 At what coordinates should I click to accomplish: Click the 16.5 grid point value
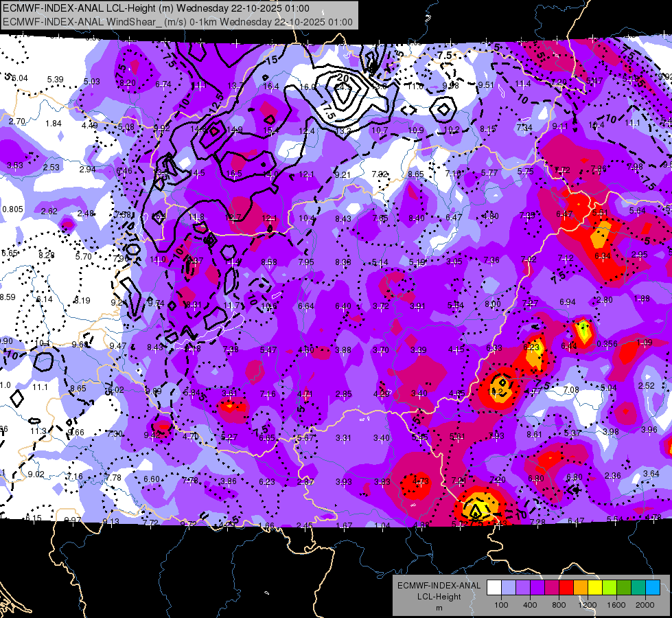tap(234, 174)
